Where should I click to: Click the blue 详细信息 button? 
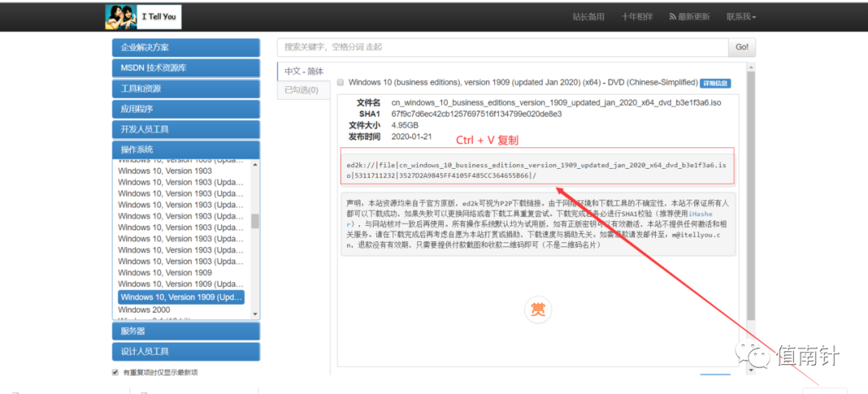click(715, 83)
